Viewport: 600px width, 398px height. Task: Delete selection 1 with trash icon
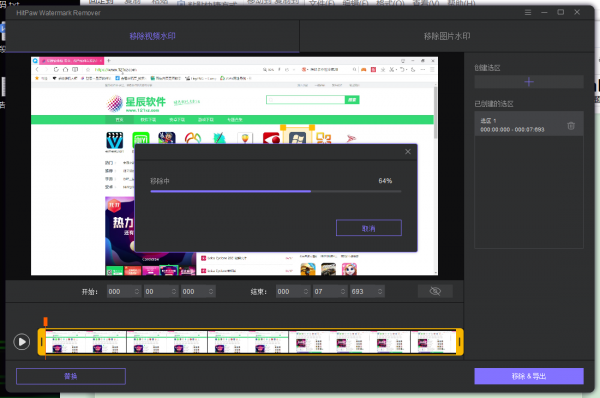571,126
